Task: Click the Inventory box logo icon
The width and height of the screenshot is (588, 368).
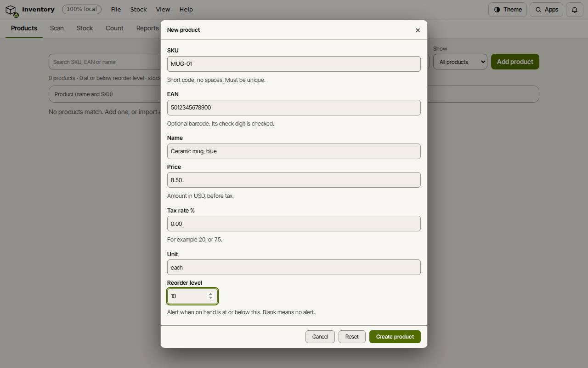Action: tap(11, 10)
